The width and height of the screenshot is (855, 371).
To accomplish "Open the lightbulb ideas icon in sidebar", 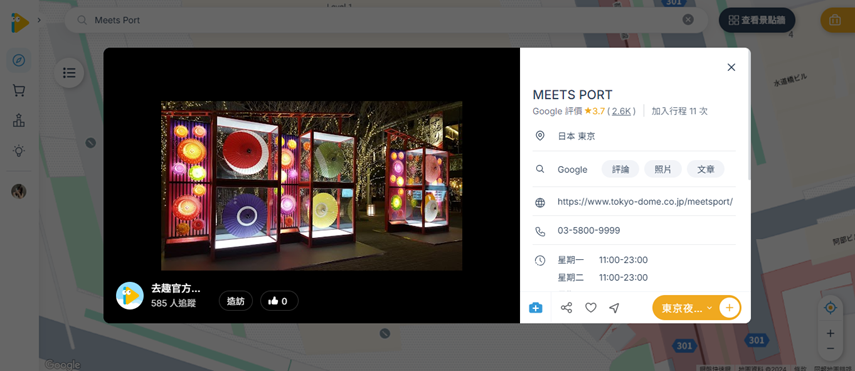I will point(19,151).
